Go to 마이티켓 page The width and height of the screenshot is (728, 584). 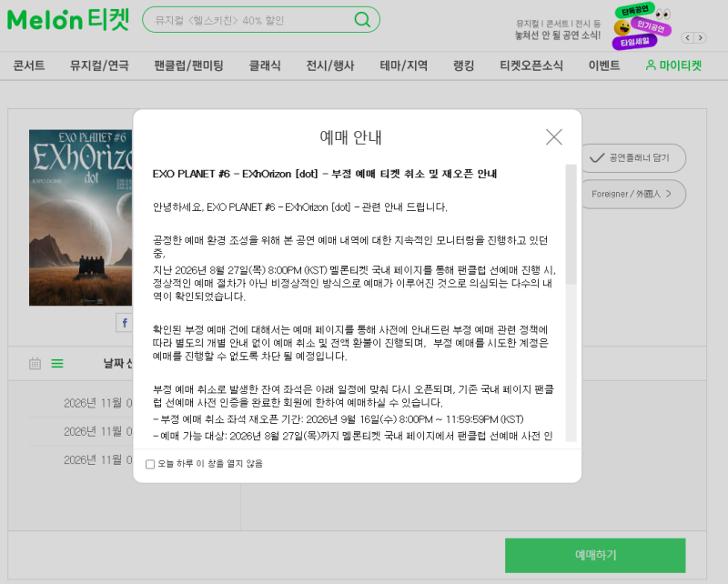pyautogui.click(x=673, y=65)
